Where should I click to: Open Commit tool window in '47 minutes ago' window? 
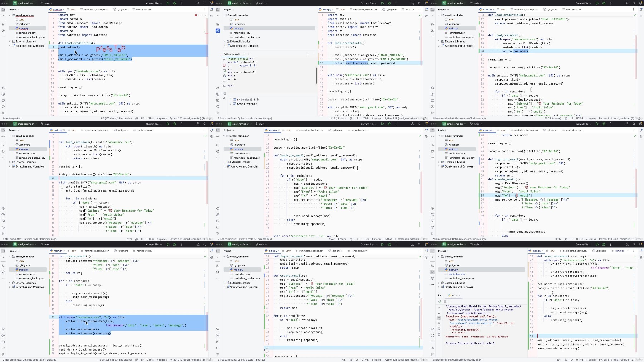[x=433, y=16]
